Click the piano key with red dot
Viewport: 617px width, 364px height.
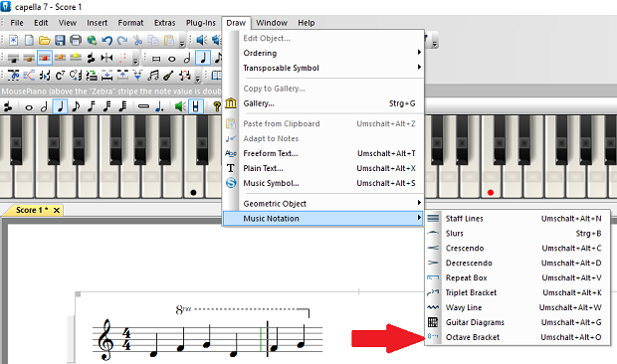(491, 185)
